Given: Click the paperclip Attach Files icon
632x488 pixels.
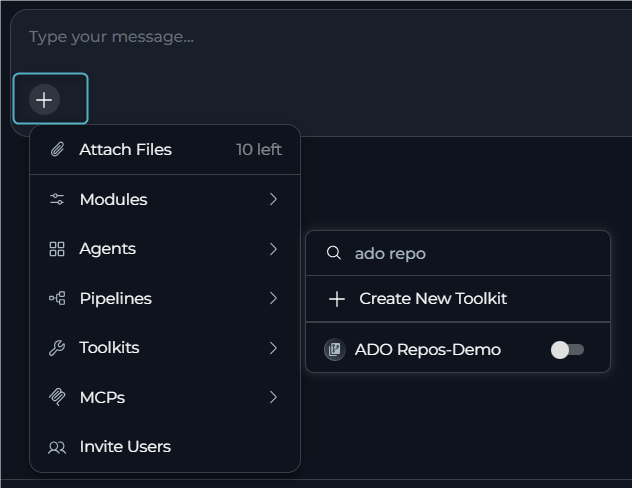Looking at the screenshot, I should 57,150.
